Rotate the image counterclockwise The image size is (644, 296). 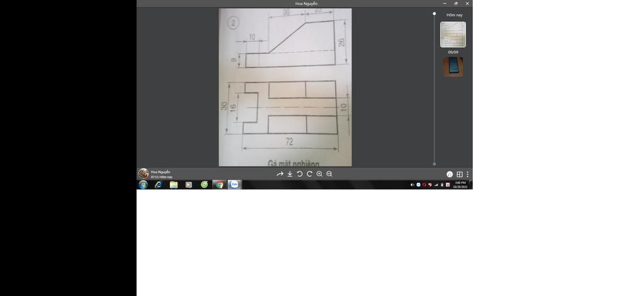(x=299, y=174)
